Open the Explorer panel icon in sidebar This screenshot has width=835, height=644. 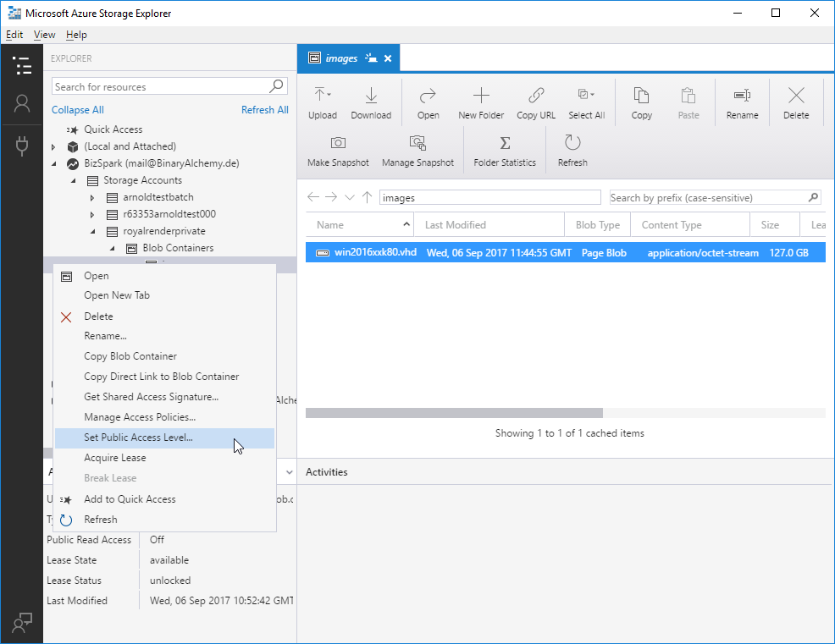[x=22, y=65]
